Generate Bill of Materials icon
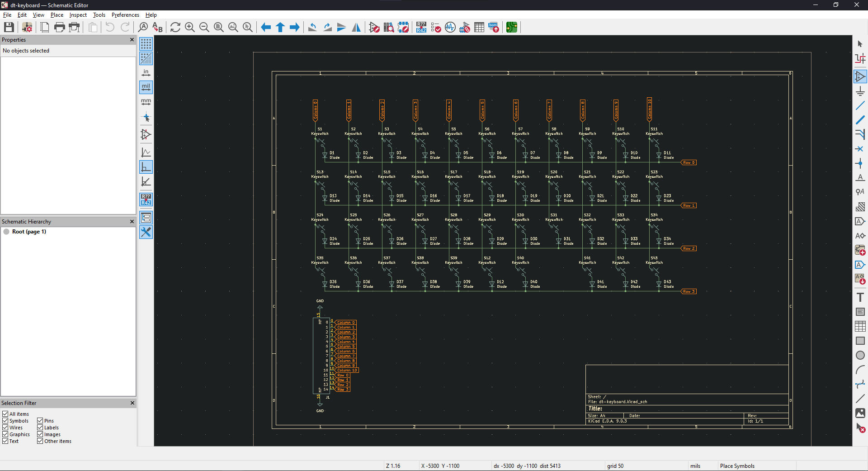868x471 pixels. [x=494, y=27]
